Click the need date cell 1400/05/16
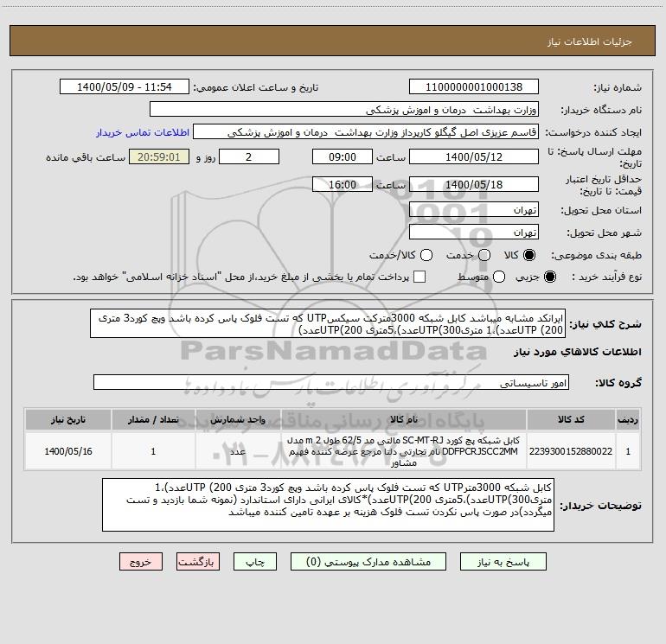 coord(68,451)
